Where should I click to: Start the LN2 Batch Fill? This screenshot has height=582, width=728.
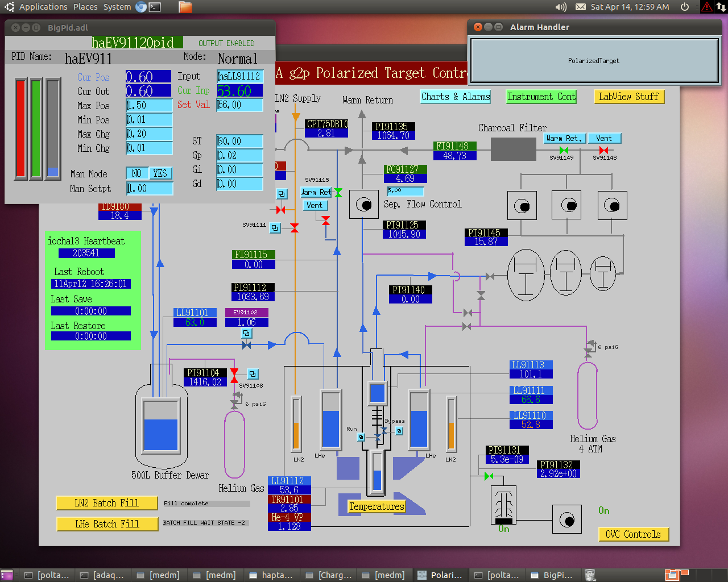pyautogui.click(x=107, y=503)
